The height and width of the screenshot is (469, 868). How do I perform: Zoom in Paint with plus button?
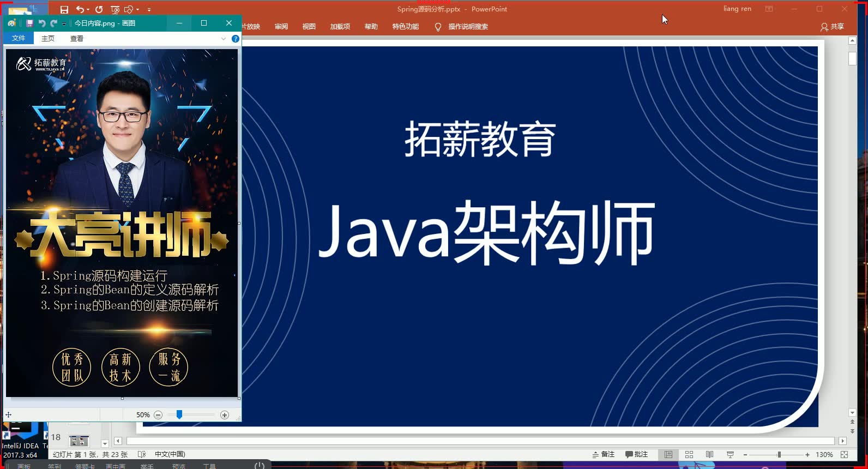(x=225, y=415)
